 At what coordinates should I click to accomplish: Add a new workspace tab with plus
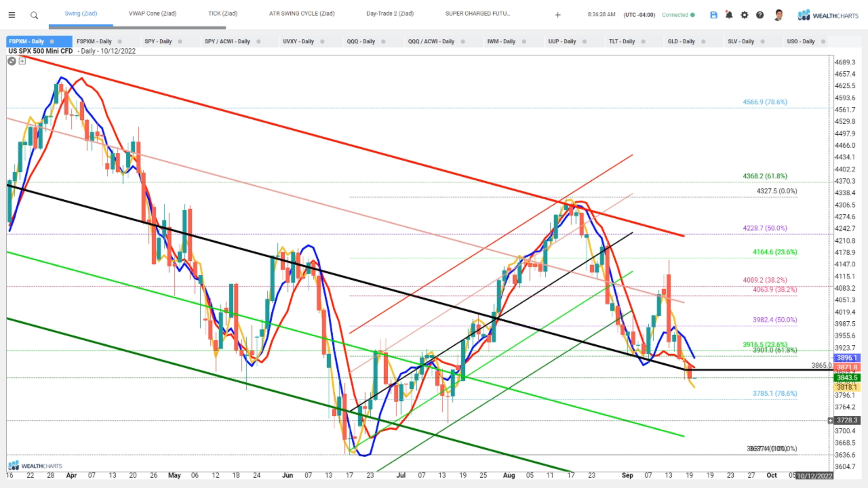[x=557, y=15]
